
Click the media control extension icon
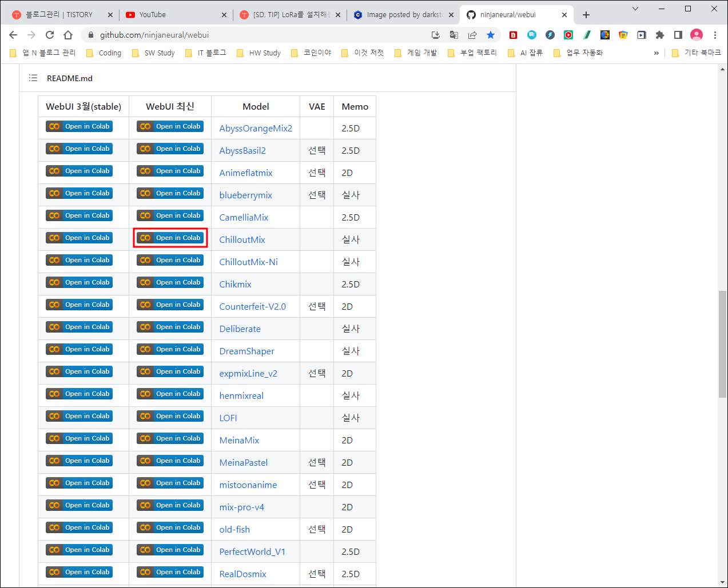pos(642,35)
